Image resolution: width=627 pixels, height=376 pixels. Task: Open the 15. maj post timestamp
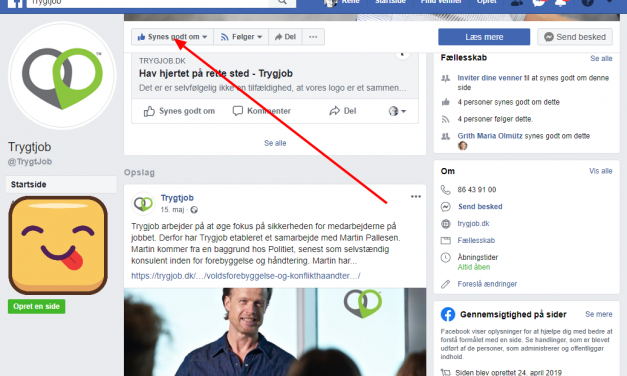pyautogui.click(x=172, y=210)
